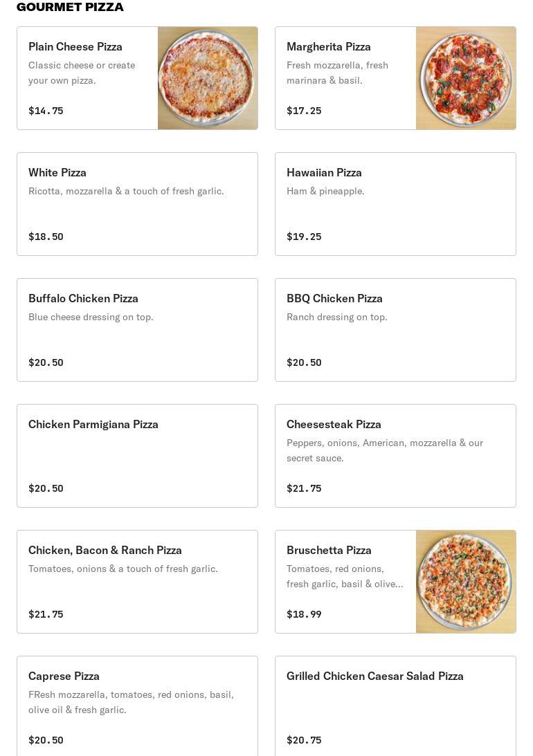Viewport: 533px width, 756px height.
Task: Click the Cheesesteak Pizza description text
Action: pos(384,450)
